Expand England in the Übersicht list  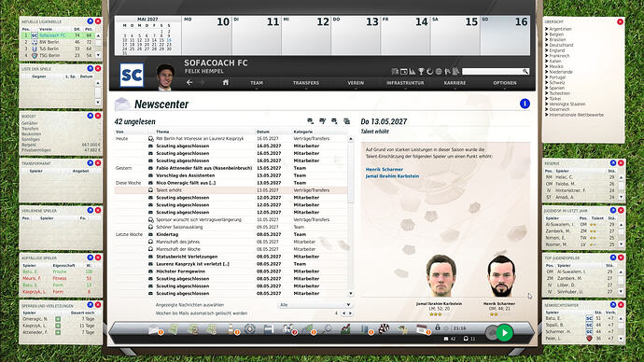(547, 50)
